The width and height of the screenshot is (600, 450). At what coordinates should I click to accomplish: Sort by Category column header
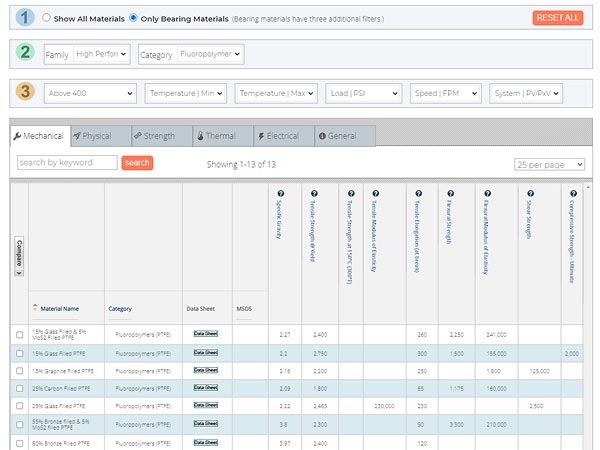[120, 309]
